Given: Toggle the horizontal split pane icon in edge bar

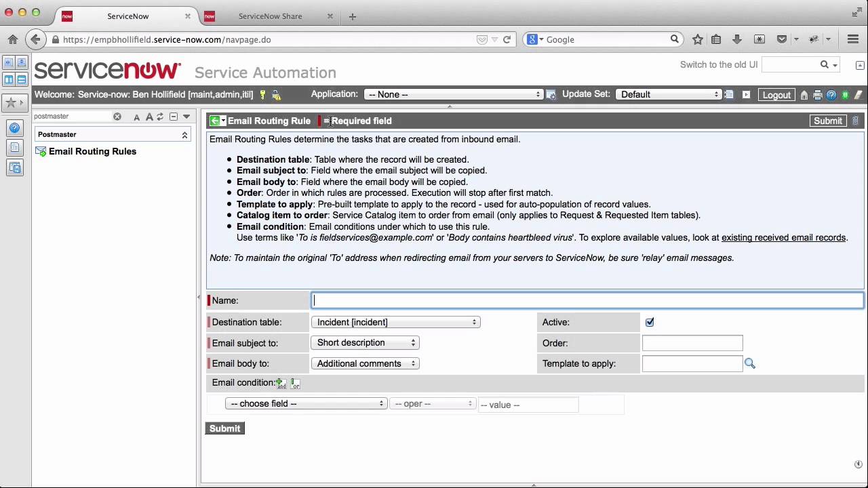Looking at the screenshot, I should (21, 79).
